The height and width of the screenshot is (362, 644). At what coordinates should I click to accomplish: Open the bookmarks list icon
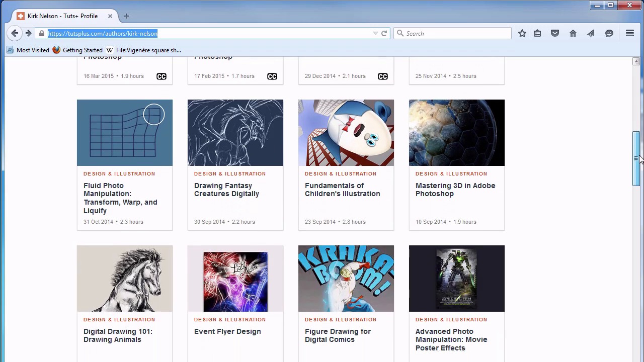tap(537, 33)
